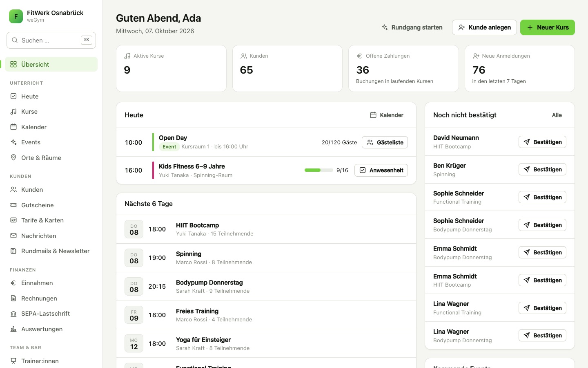Click the FitWerk Osnabrück logo
Image resolution: width=588 pixels, height=368 pixels.
16,16
